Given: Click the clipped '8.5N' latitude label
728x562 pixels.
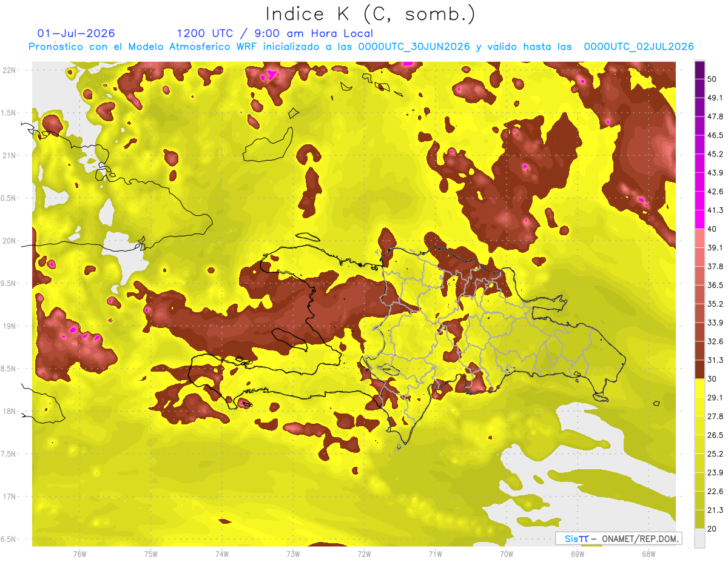Looking at the screenshot, I should click(x=8, y=369).
